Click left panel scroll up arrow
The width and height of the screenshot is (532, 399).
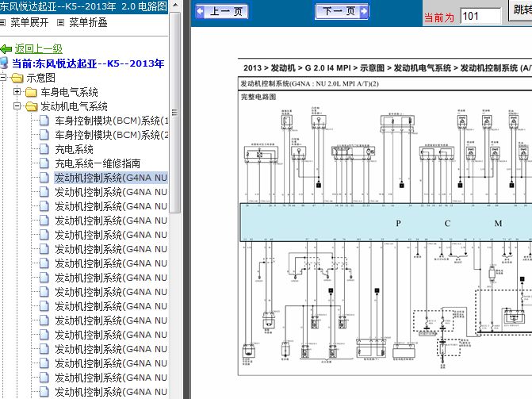tap(175, 5)
